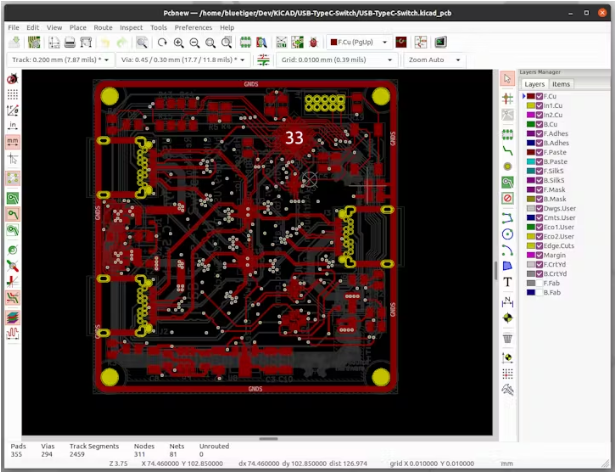Click the Zoom in magnifier icon
Image resolution: width=616 pixels, height=472 pixels.
pyautogui.click(x=178, y=43)
